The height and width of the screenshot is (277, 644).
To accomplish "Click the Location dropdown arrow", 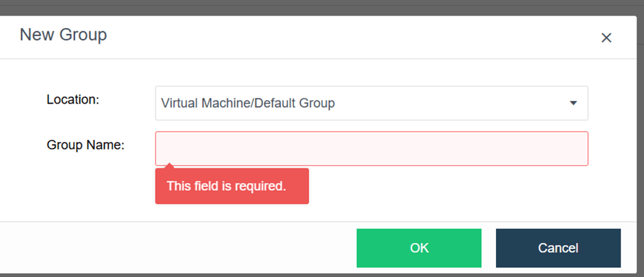I will (573, 104).
